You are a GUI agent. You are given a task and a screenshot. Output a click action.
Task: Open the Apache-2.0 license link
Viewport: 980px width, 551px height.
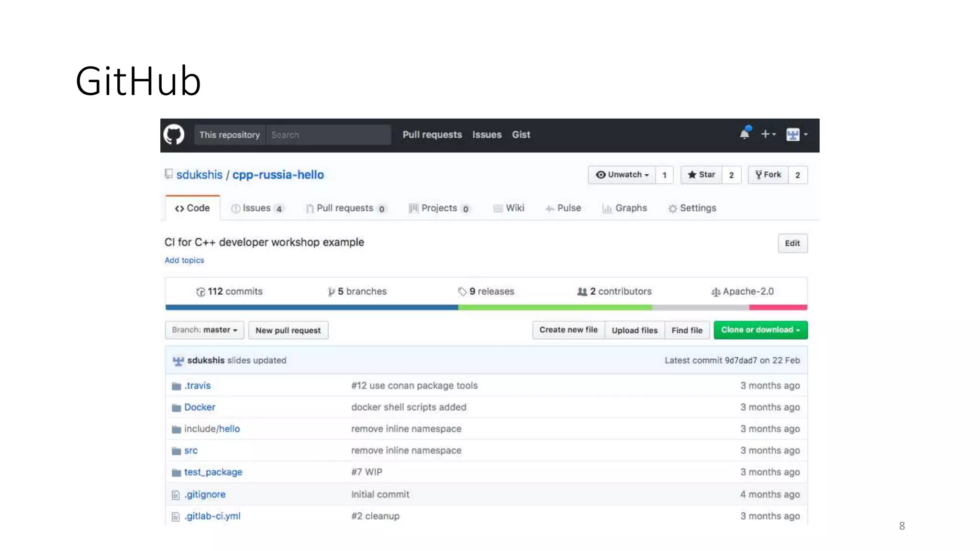point(742,291)
